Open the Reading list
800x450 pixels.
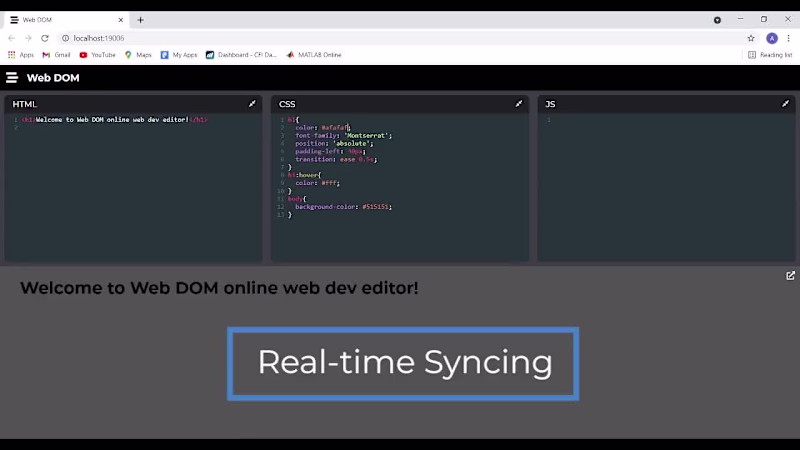point(770,55)
